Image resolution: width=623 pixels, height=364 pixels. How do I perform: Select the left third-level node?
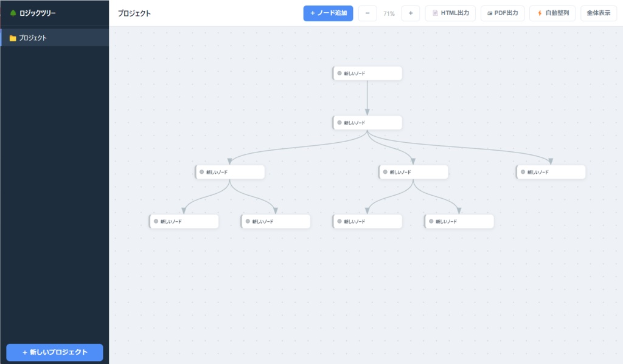point(229,172)
